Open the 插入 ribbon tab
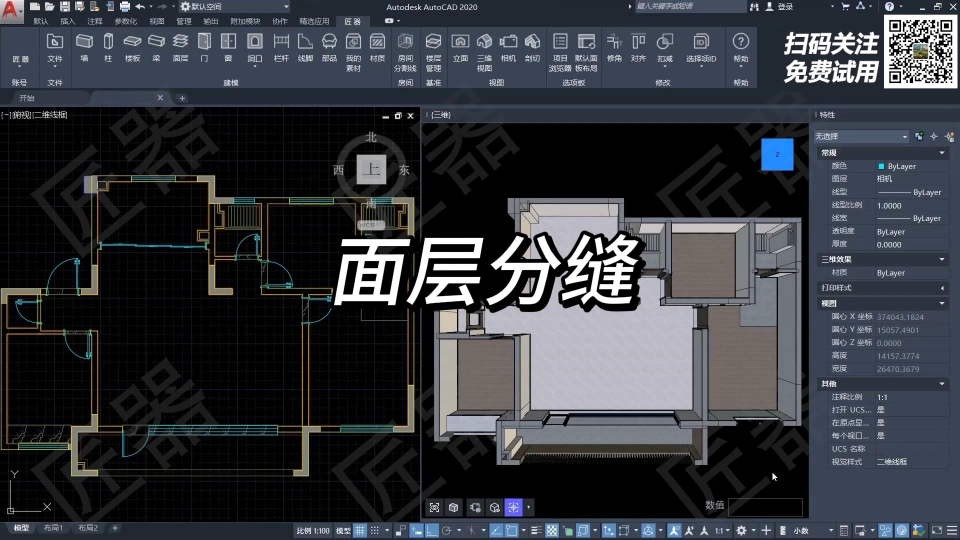The width and height of the screenshot is (960, 540). [67, 21]
